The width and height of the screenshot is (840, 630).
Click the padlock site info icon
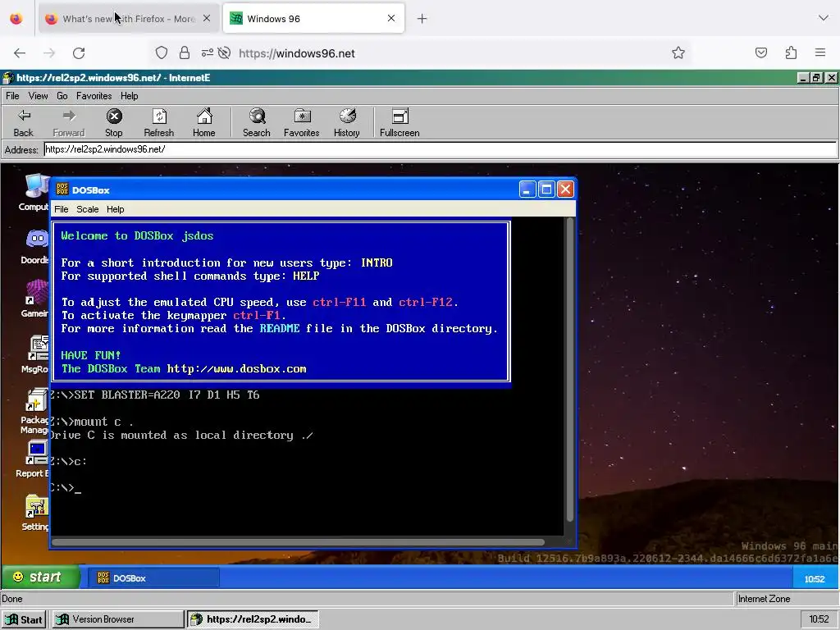(x=185, y=52)
